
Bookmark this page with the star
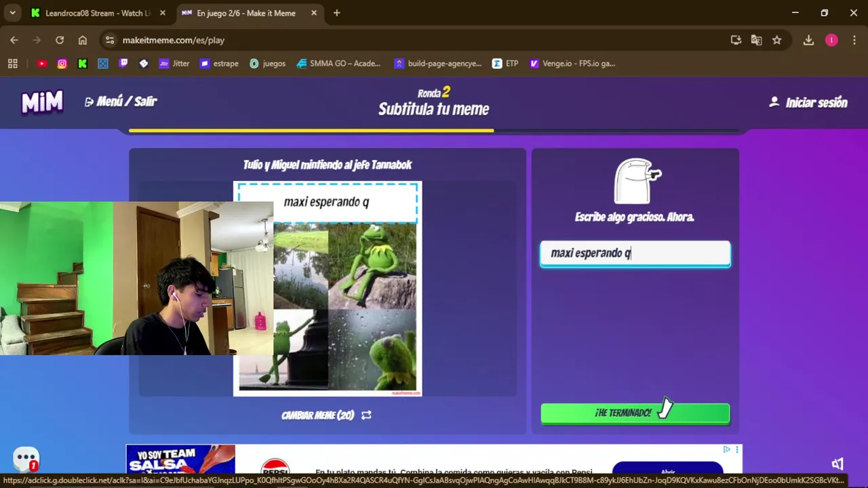[x=777, y=40]
